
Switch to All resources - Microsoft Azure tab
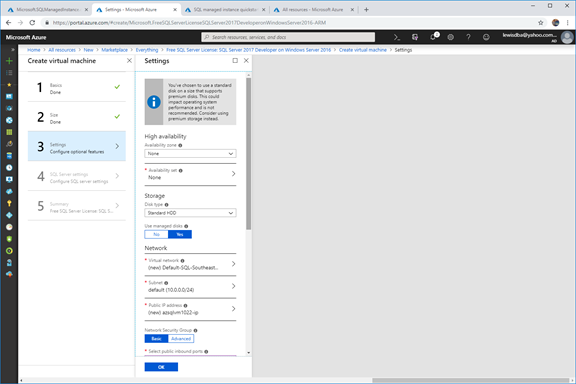[x=313, y=10]
